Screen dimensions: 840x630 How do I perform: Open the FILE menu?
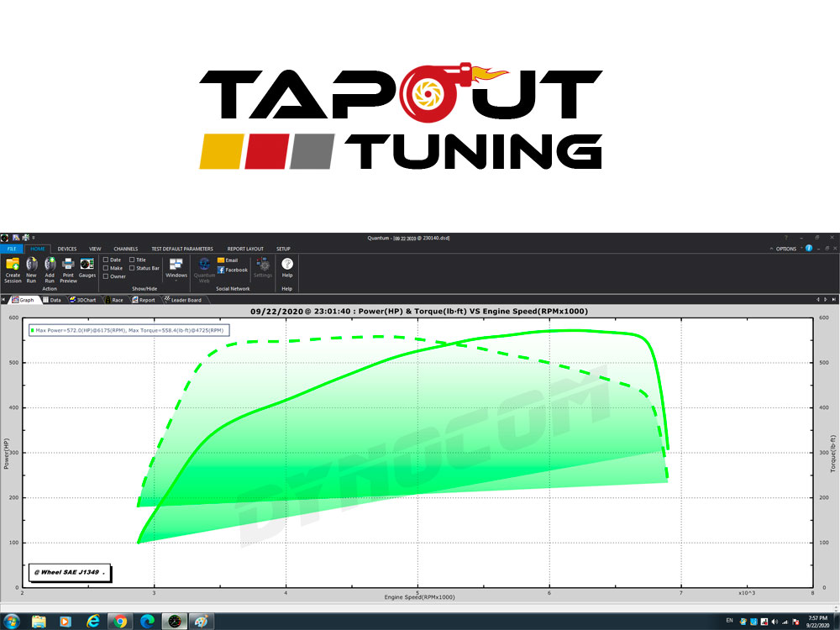12,249
